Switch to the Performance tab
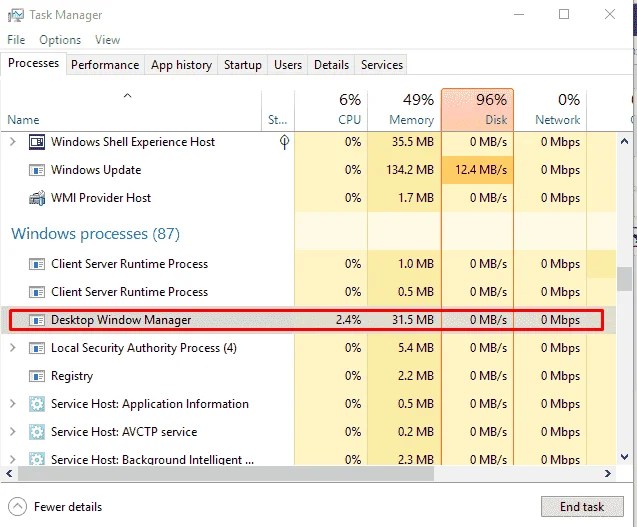This screenshot has width=637, height=527. coord(105,65)
